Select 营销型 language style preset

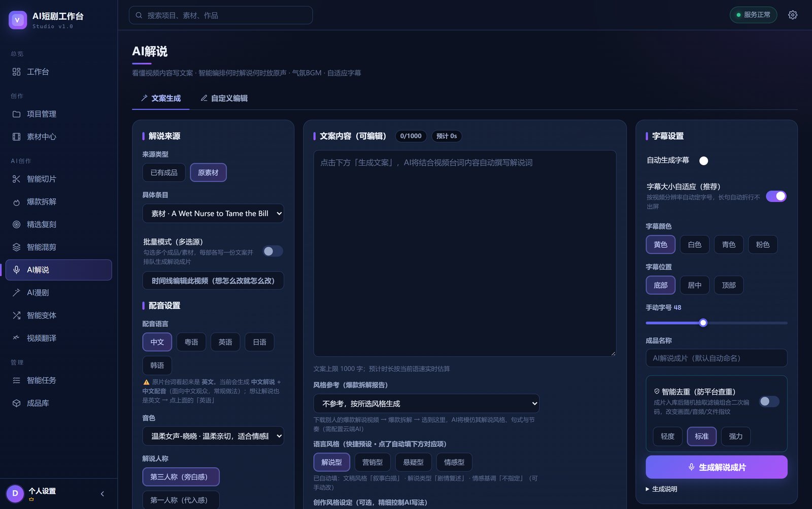373,462
